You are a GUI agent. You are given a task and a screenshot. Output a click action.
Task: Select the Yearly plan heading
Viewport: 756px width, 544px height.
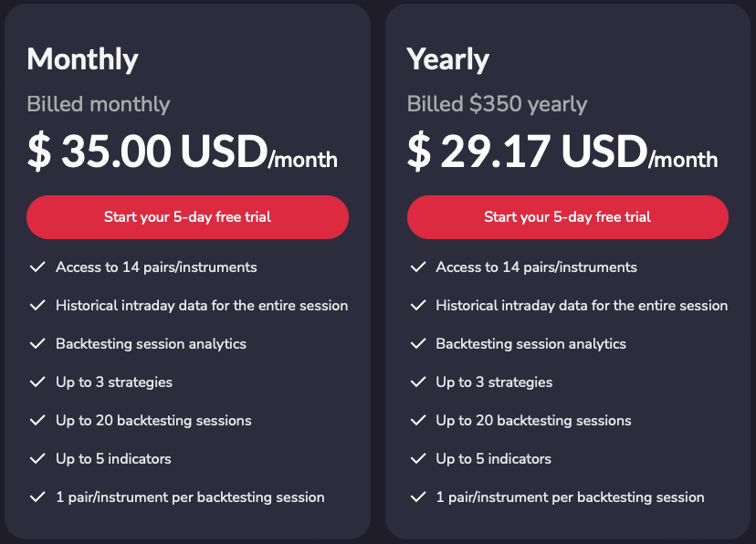(447, 59)
